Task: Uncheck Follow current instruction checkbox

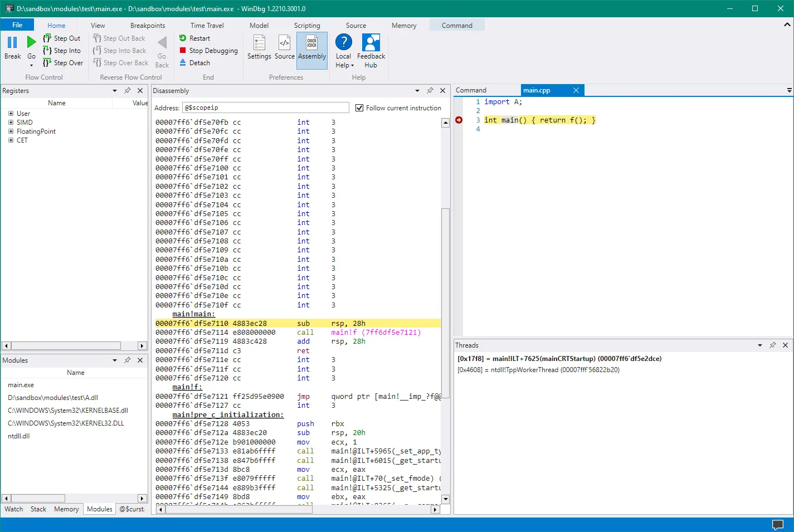Action: 359,108
